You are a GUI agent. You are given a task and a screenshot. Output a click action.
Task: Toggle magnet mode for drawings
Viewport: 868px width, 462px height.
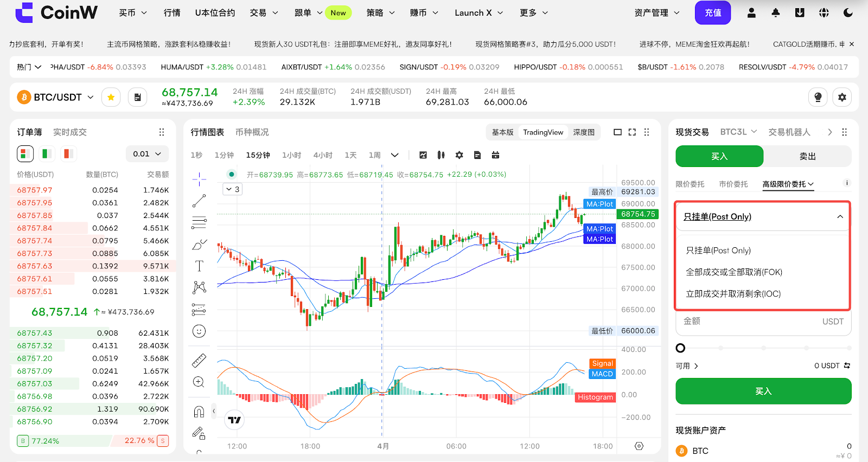pos(199,412)
